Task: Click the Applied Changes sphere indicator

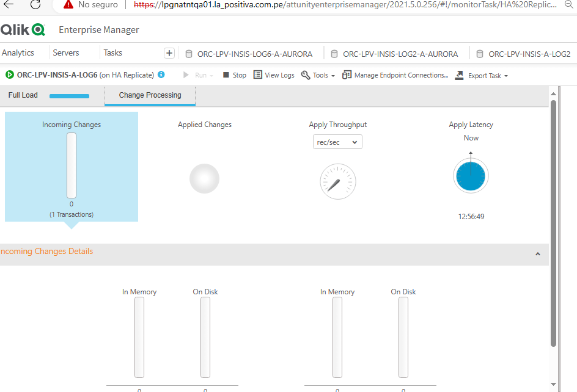Action: 204,178
